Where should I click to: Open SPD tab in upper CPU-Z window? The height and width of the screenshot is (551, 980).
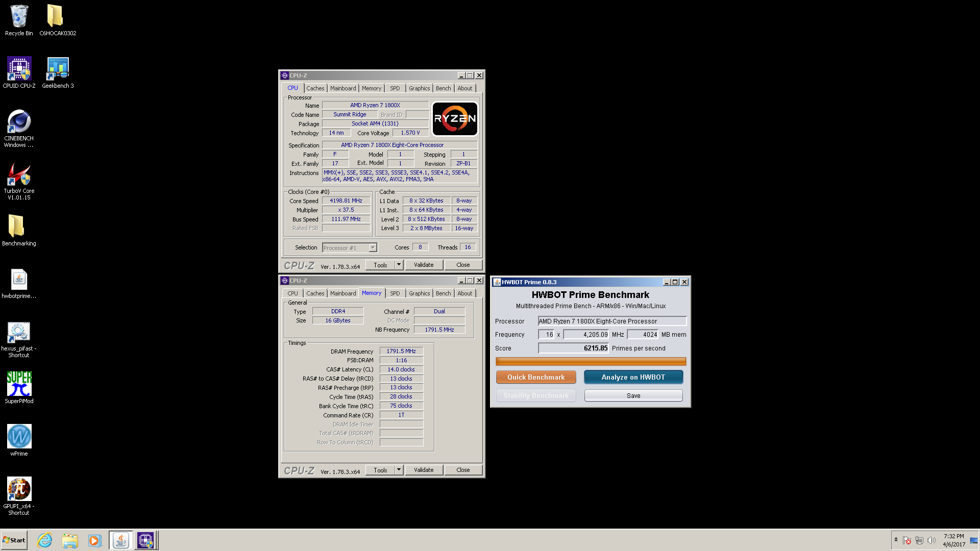pyautogui.click(x=395, y=88)
